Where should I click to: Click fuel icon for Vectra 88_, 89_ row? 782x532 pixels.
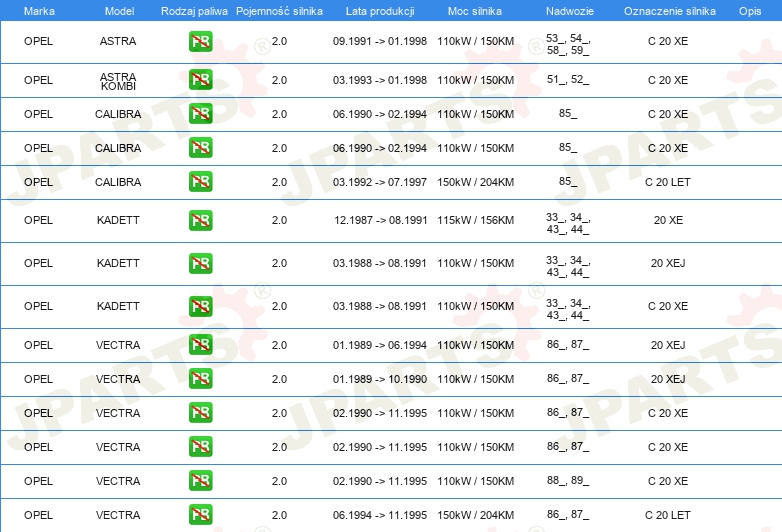200,481
